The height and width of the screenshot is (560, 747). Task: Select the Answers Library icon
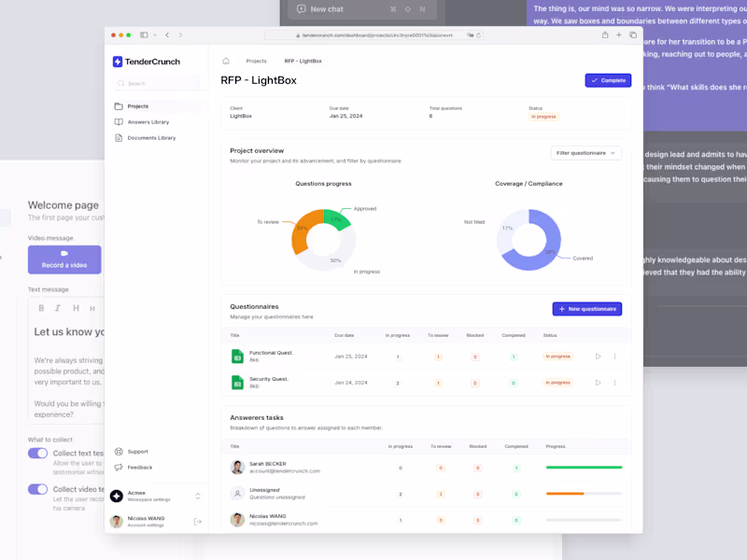(118, 121)
